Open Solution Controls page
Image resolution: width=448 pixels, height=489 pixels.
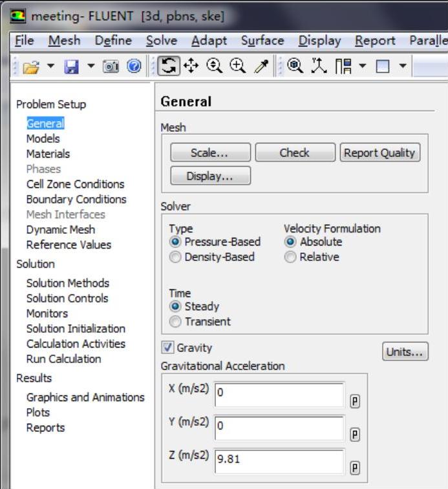[67, 298]
